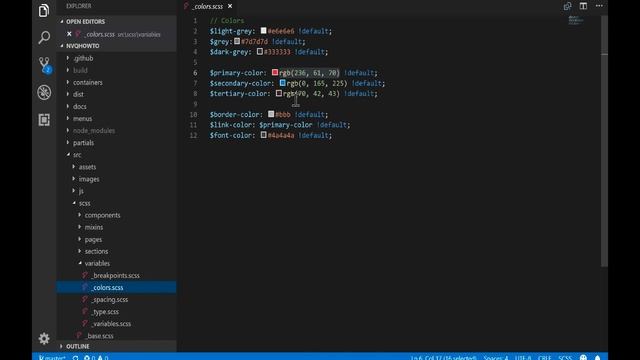Close _colors.scss in Open Editors
Image resolution: width=640 pixels, height=360 pixels.
pyautogui.click(x=69, y=34)
